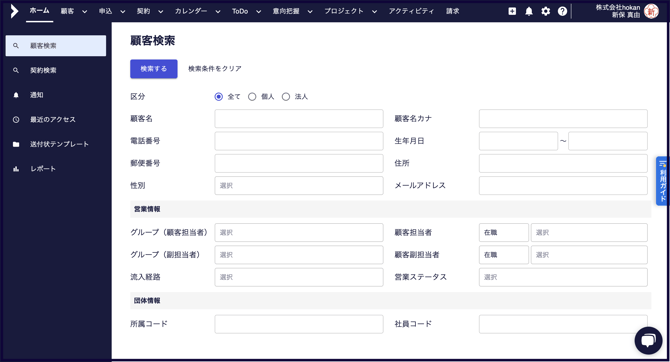
Task: Expand the 意向把握 menu chevron
Action: 310,12
